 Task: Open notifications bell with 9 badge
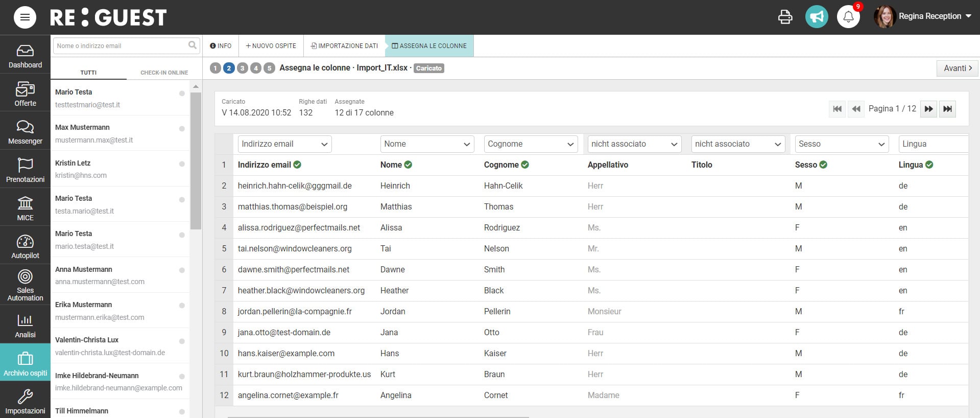coord(848,17)
